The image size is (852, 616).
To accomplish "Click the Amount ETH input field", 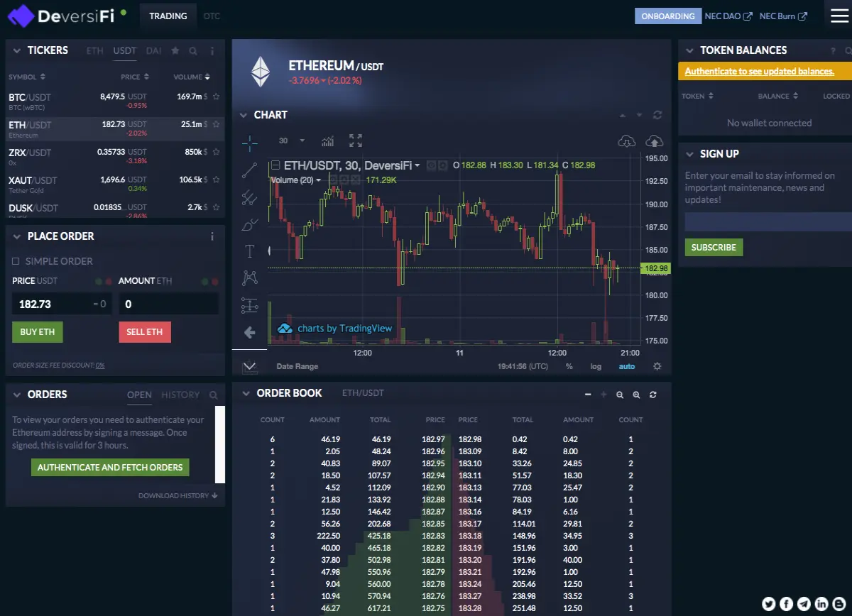I will pyautogui.click(x=168, y=304).
